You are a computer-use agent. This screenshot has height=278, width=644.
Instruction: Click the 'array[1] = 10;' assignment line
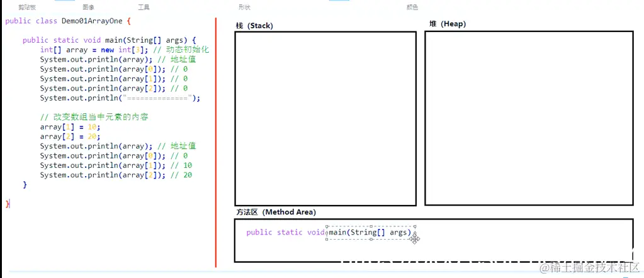(70, 127)
